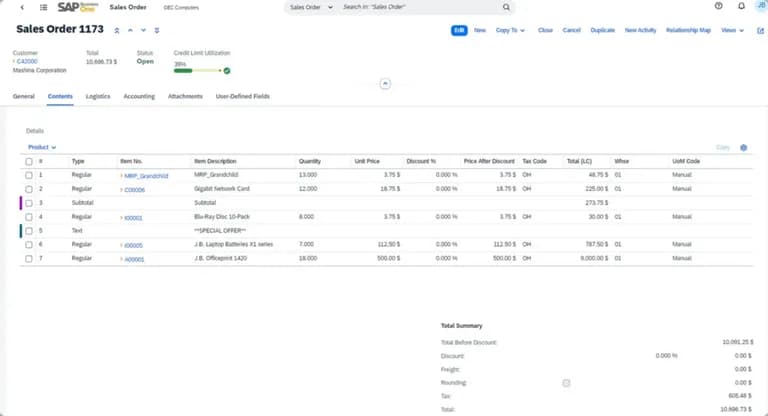The height and width of the screenshot is (416, 768).
Task: Select row 6 Laptop Batteries checkbox
Action: (x=29, y=245)
